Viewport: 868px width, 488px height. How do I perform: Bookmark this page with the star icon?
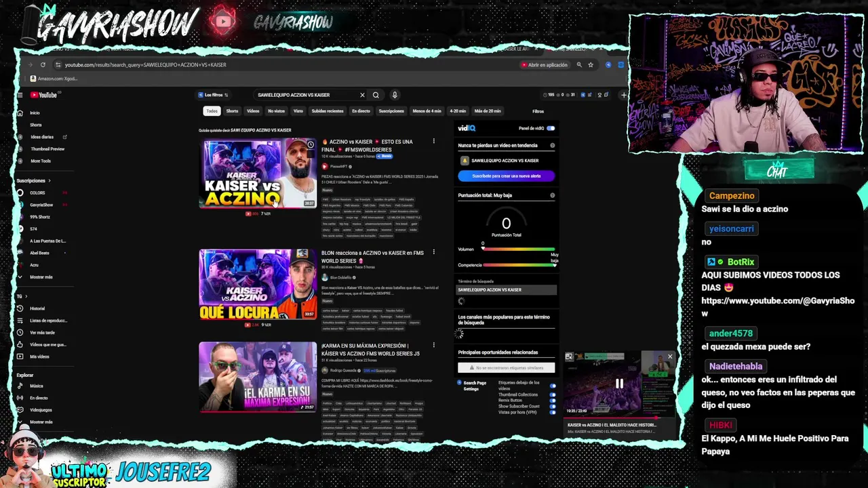pos(591,64)
